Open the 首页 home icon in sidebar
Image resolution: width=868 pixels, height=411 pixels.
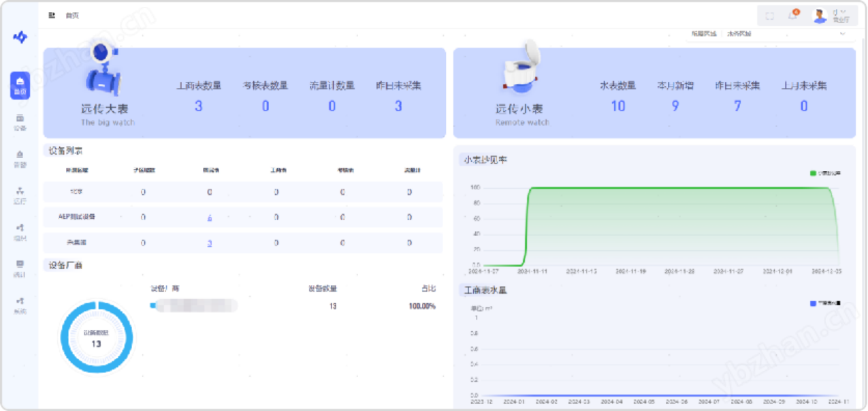[x=20, y=85]
